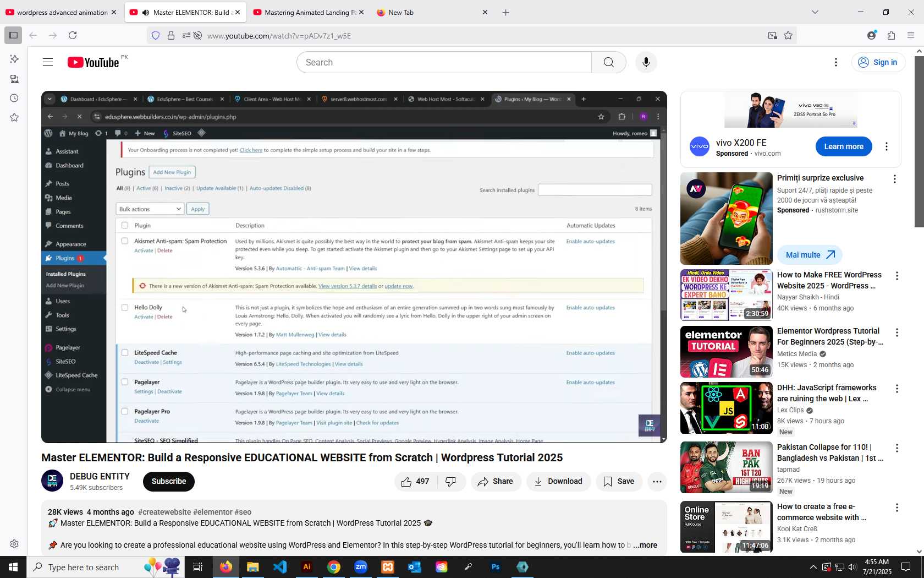The image size is (924, 578).
Task: Click the #createwebsite hashtag
Action: [x=164, y=512]
